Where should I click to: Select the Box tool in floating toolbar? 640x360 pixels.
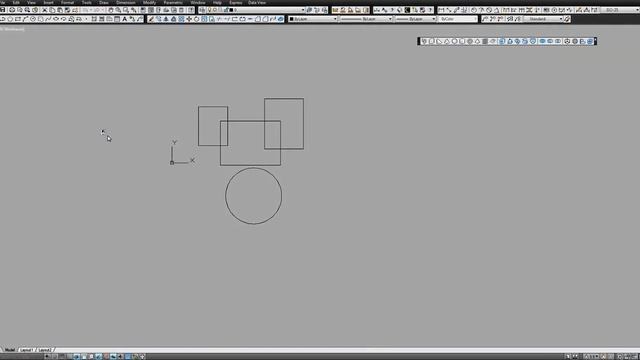click(431, 41)
